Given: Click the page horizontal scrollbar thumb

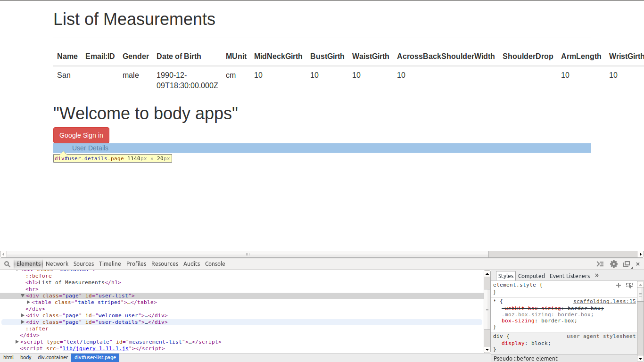Looking at the screenshot, I should (x=248, y=254).
